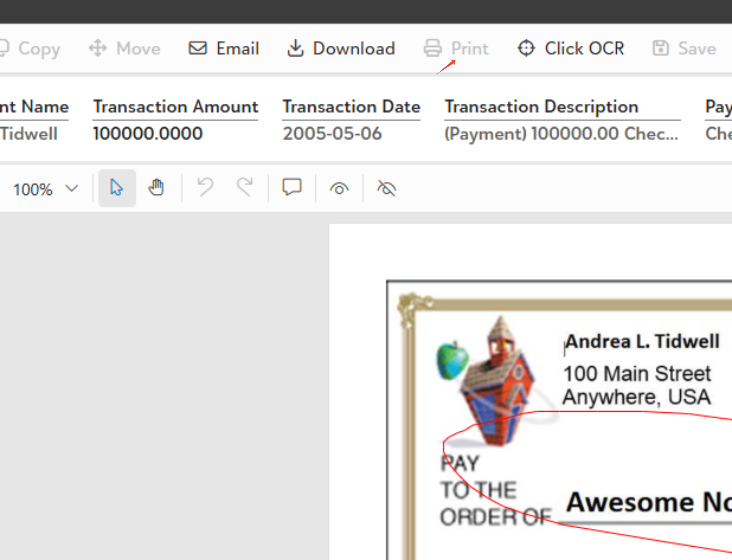Click the zoom dropdown chevron arrow
Viewport: 732px width, 560px height.
pos(72,188)
